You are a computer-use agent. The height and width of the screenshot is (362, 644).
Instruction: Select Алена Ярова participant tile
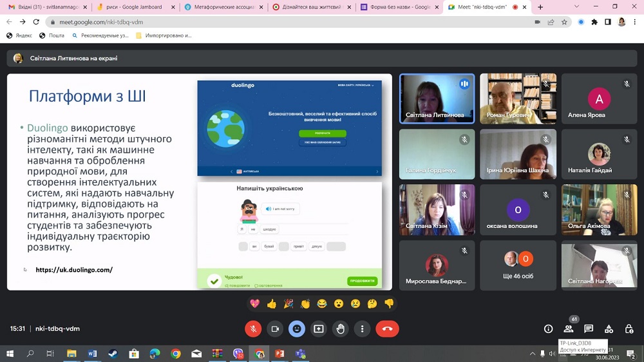(x=599, y=99)
